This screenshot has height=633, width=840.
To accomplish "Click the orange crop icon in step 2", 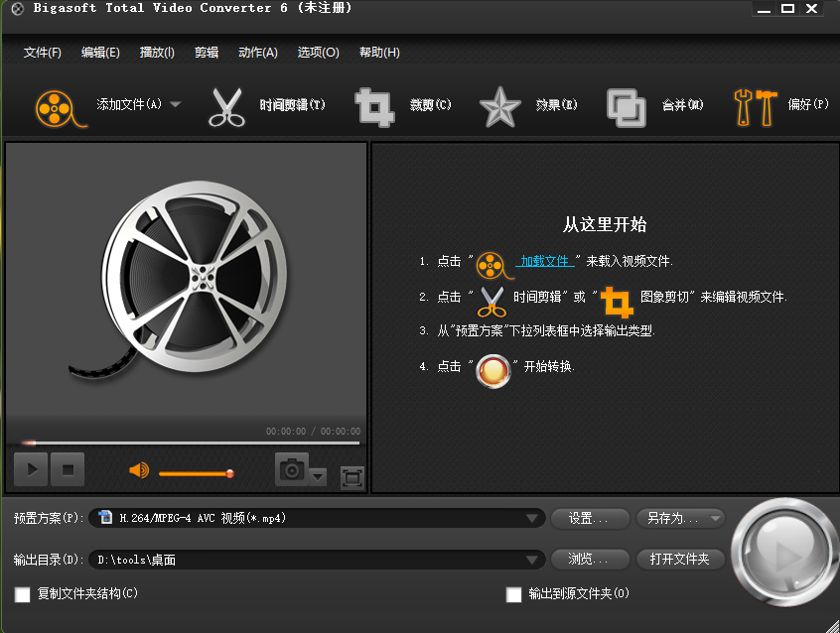I will [618, 302].
